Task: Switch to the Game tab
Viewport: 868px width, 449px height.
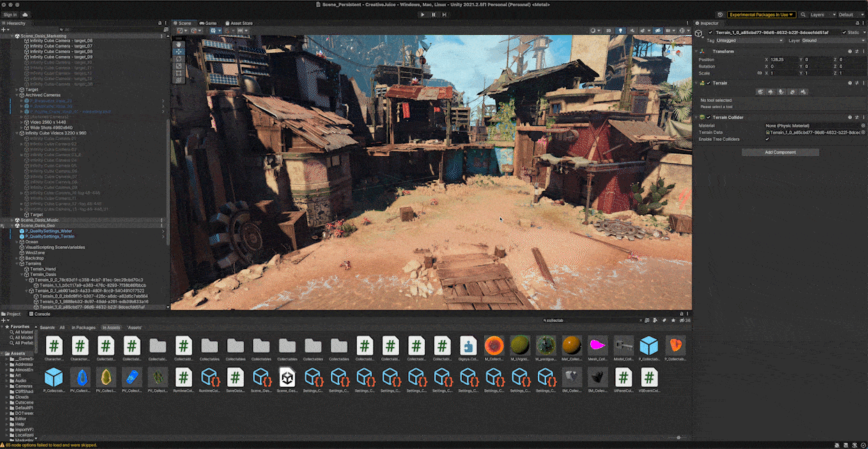Action: [208, 23]
